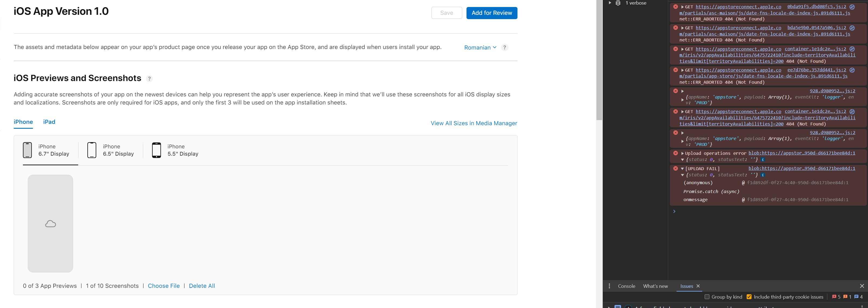The height and width of the screenshot is (308, 868).
Task: Uncheck Include third-party cookie issues
Action: point(749,297)
